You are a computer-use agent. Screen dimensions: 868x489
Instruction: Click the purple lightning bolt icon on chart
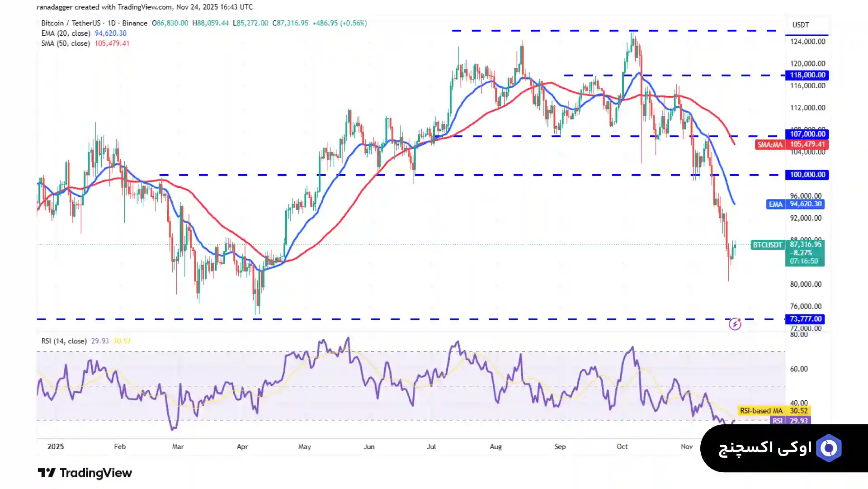pos(735,324)
